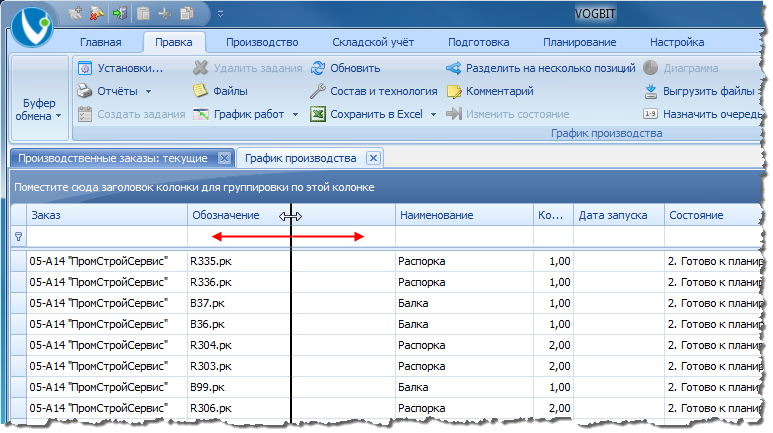Click the Комментарий note icon
Image resolution: width=773 pixels, height=433 pixels.
coord(454,92)
